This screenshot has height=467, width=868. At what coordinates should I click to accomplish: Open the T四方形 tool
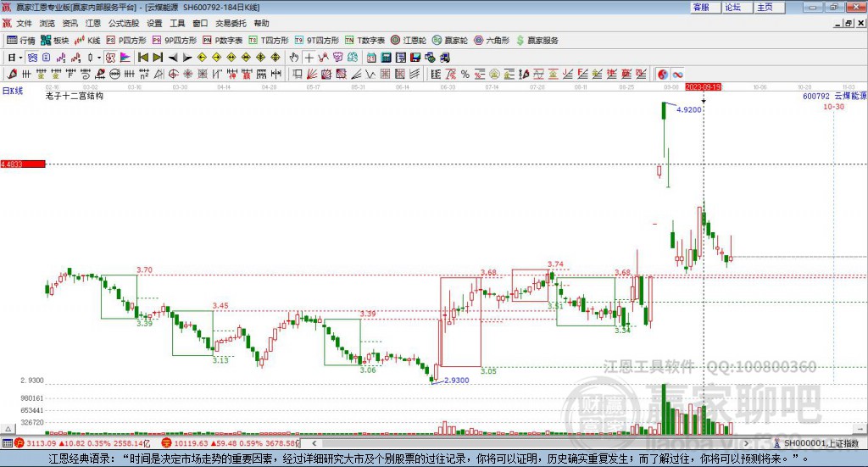click(x=269, y=41)
